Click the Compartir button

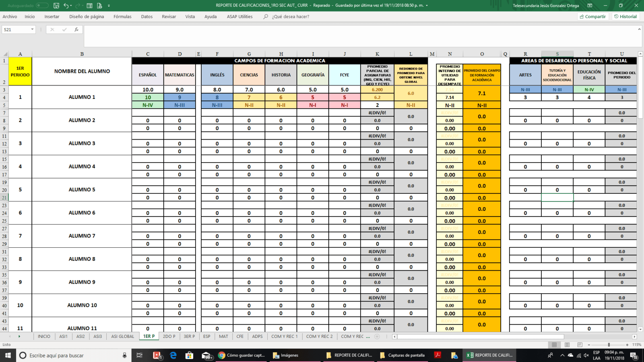click(x=592, y=16)
